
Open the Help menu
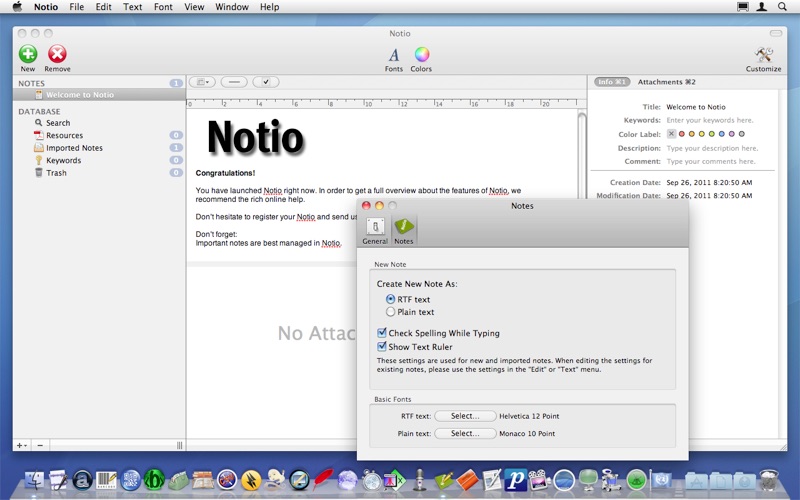click(x=269, y=7)
